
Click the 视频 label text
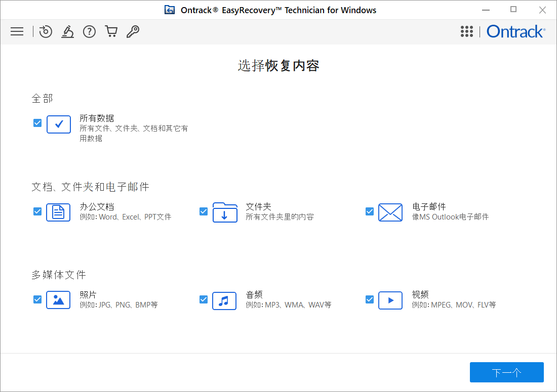(x=420, y=294)
